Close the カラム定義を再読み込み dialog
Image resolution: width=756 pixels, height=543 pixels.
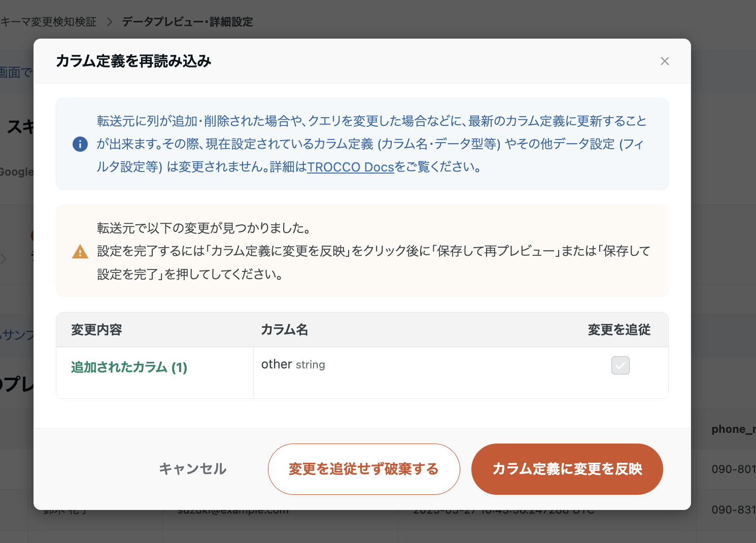tap(665, 61)
